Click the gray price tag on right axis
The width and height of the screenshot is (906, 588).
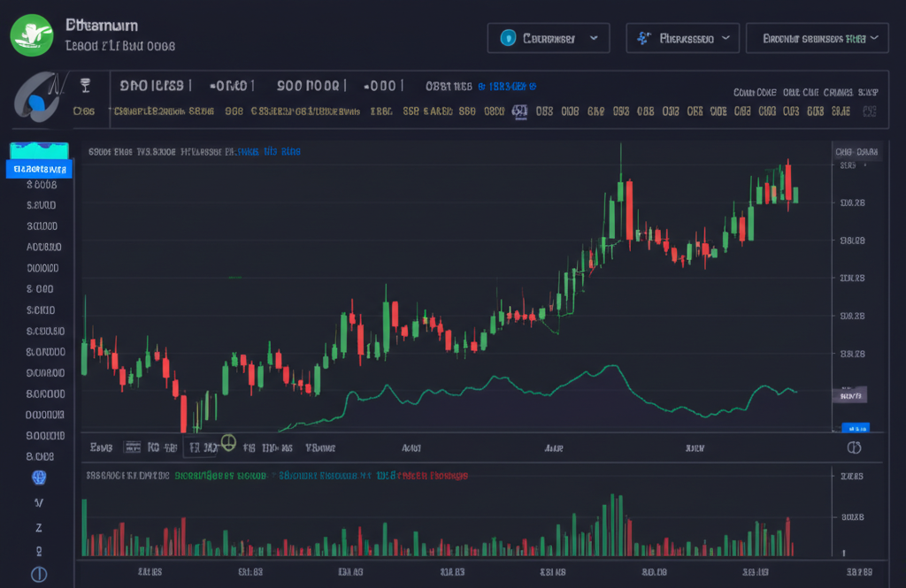tap(850, 395)
